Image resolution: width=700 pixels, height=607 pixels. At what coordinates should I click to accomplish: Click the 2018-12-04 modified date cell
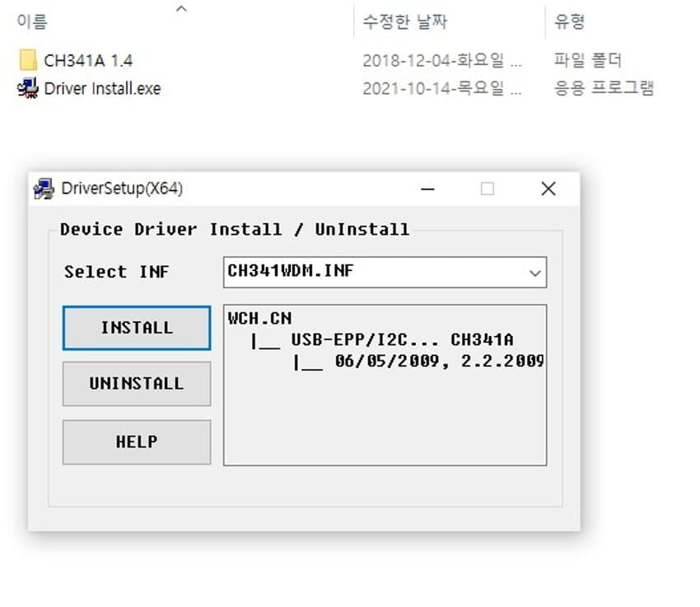coord(442,61)
